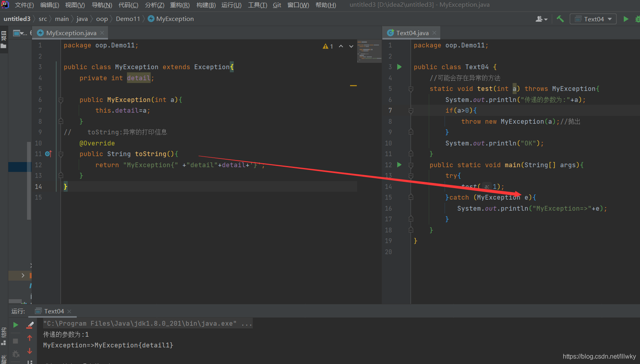Open the Text04 run configuration dropdown
Image resolution: width=640 pixels, height=364 pixels.
593,19
